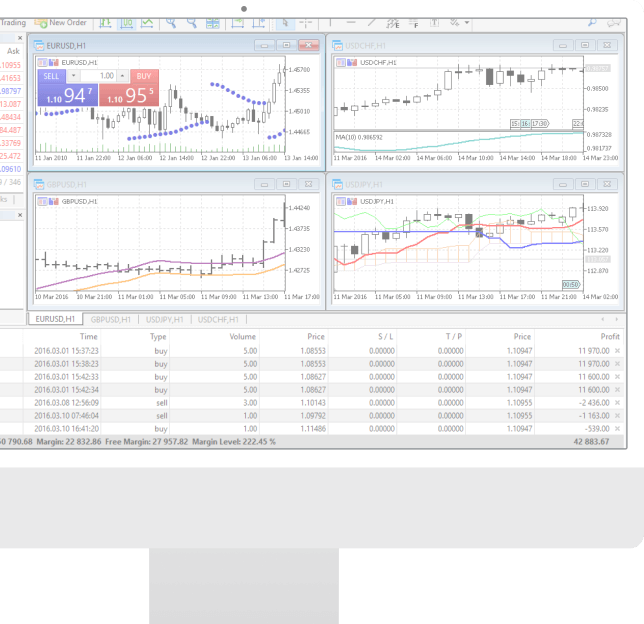Select the Fibonacci retracement tool

coord(414,23)
